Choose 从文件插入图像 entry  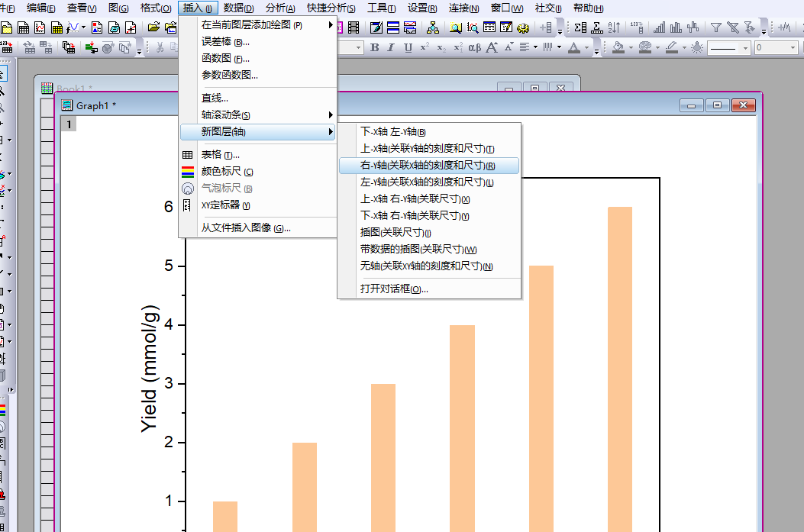click(x=246, y=227)
